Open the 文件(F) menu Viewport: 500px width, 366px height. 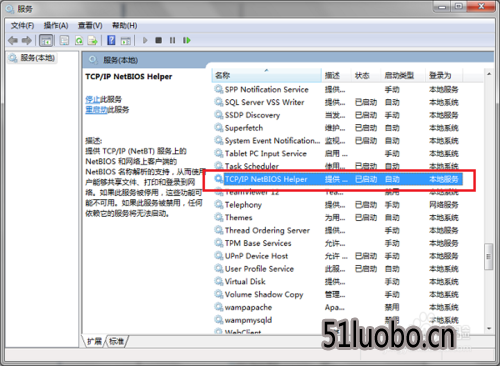tap(22, 26)
